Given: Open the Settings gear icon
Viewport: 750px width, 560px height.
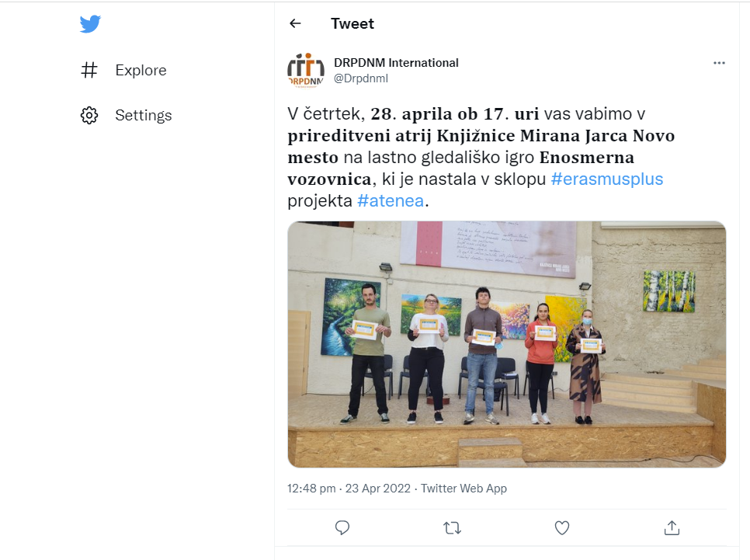Looking at the screenshot, I should (x=89, y=116).
